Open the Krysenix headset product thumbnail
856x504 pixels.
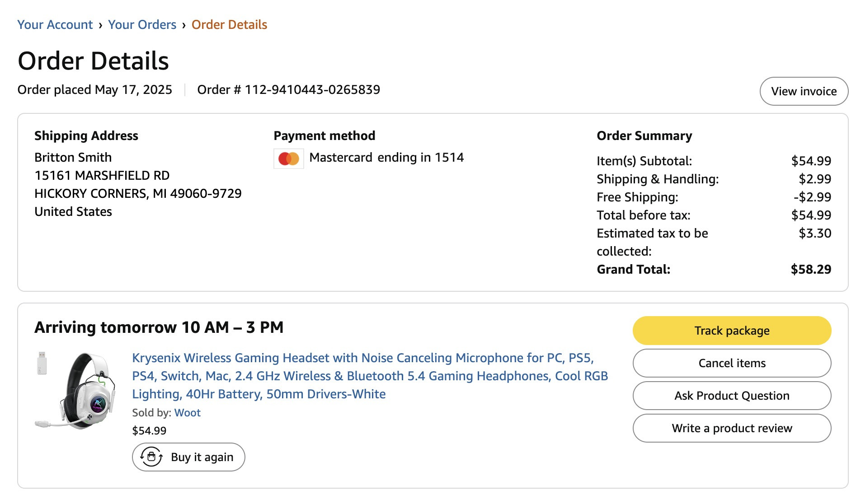75,390
